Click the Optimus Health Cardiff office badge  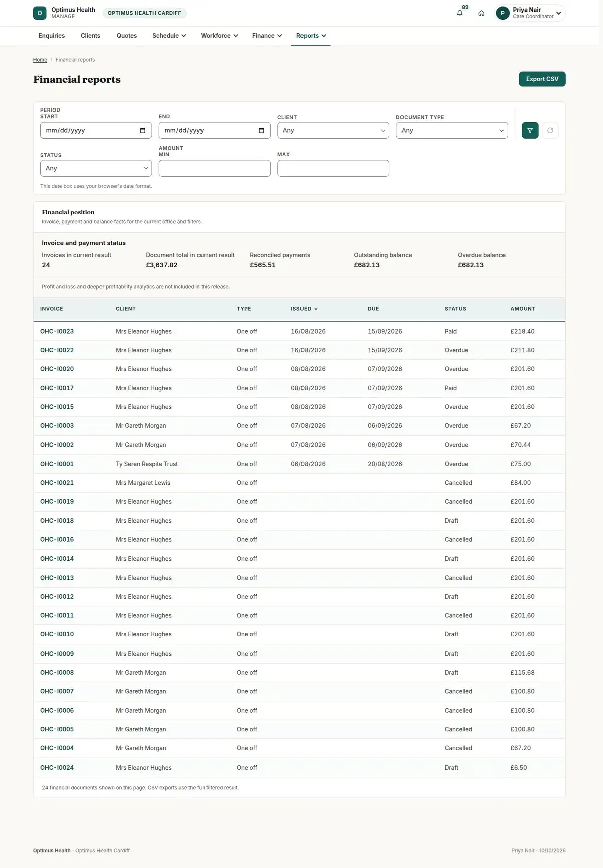[x=144, y=13]
